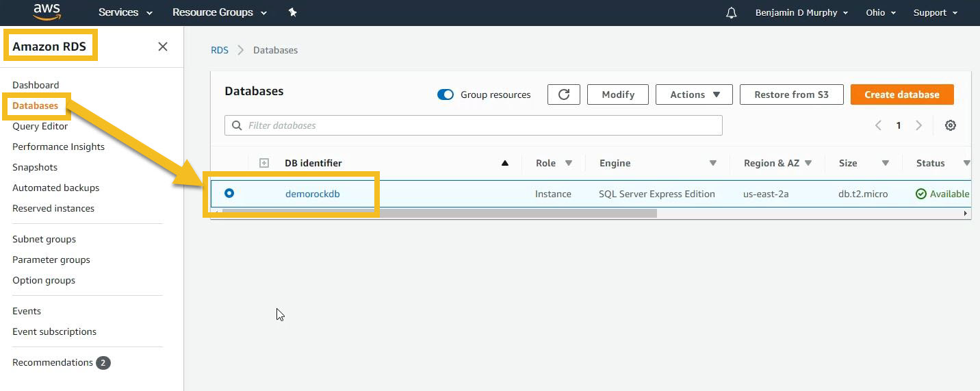Viewport: 980px width, 391px height.
Task: Open Dashboard in the sidebar
Action: coord(36,85)
